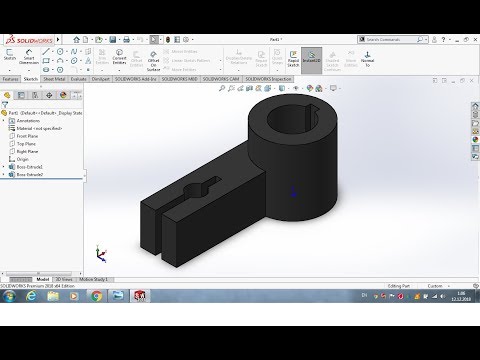Expand the SOLIDWORKS menu arrow

click(x=58, y=39)
